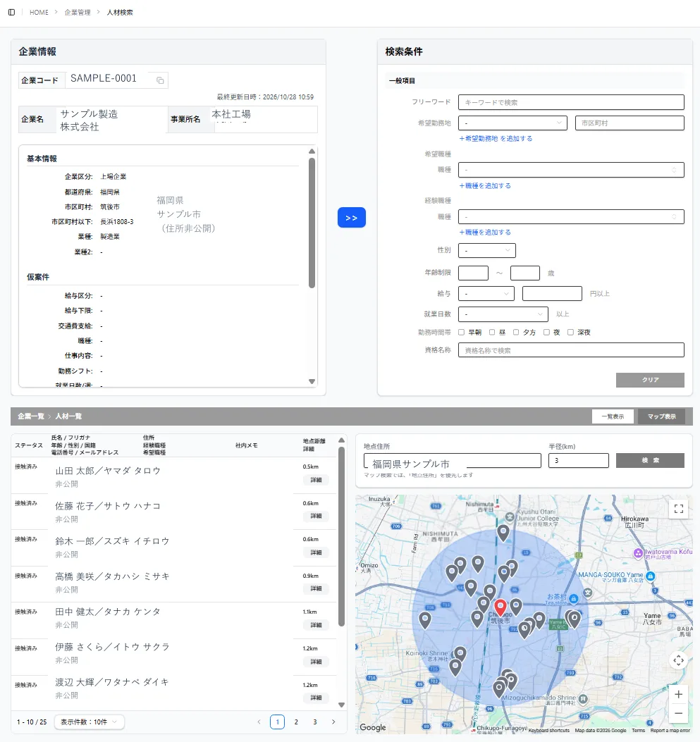Go to HOME breadcrumb
This screenshot has width=700, height=742.
(x=39, y=12)
